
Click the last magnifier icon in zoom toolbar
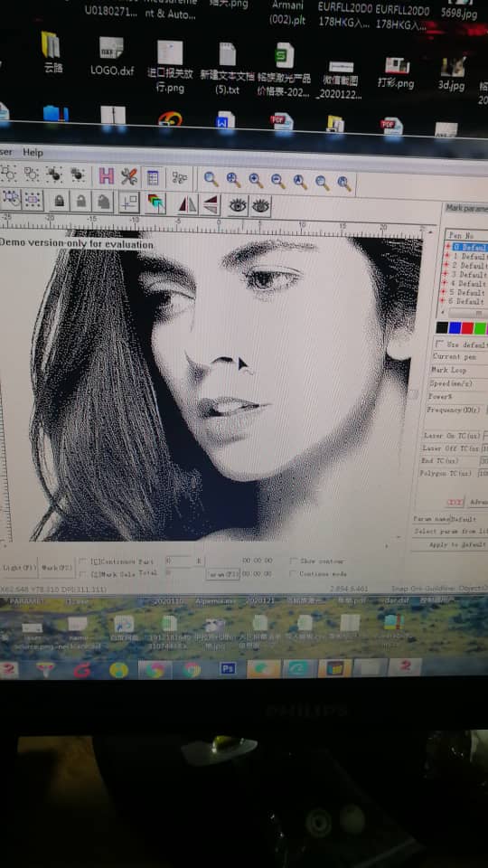click(344, 183)
